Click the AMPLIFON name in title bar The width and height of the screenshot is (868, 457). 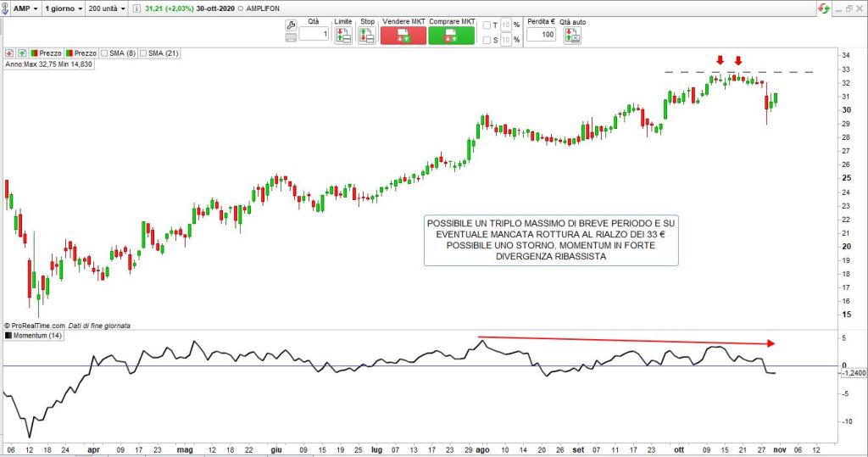point(263,8)
